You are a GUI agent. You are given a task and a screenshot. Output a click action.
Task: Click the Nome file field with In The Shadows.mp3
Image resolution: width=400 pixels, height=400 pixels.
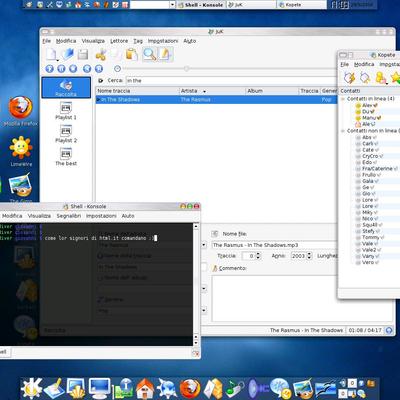(x=275, y=245)
